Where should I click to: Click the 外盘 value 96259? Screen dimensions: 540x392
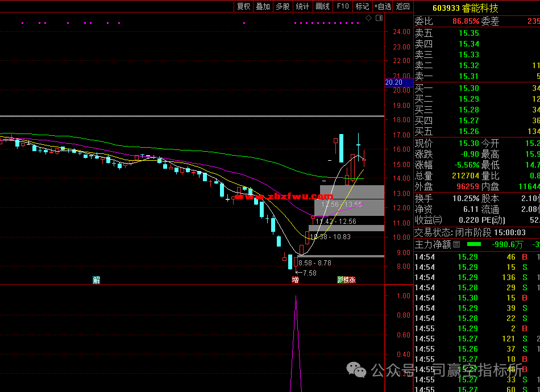click(x=468, y=186)
